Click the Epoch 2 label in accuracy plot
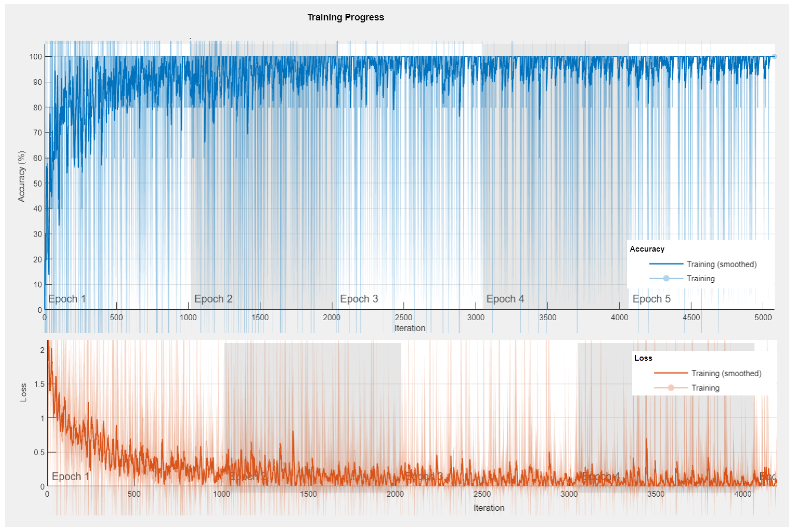Viewport: 796px width, 532px height. tap(213, 299)
